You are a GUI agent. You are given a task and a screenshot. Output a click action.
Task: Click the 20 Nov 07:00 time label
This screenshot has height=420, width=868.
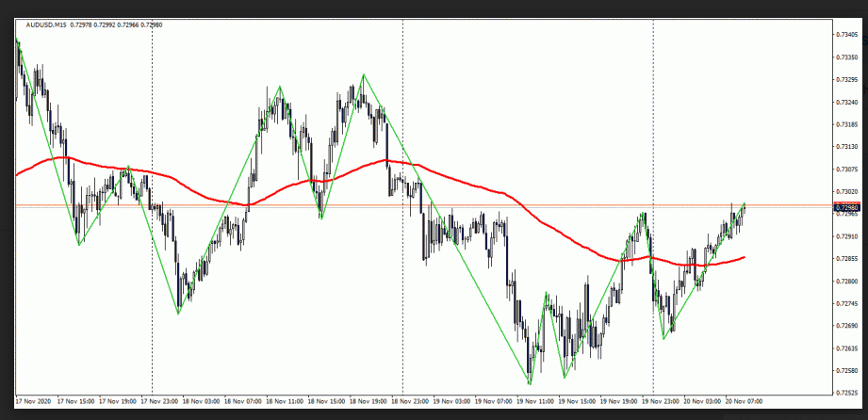(745, 400)
